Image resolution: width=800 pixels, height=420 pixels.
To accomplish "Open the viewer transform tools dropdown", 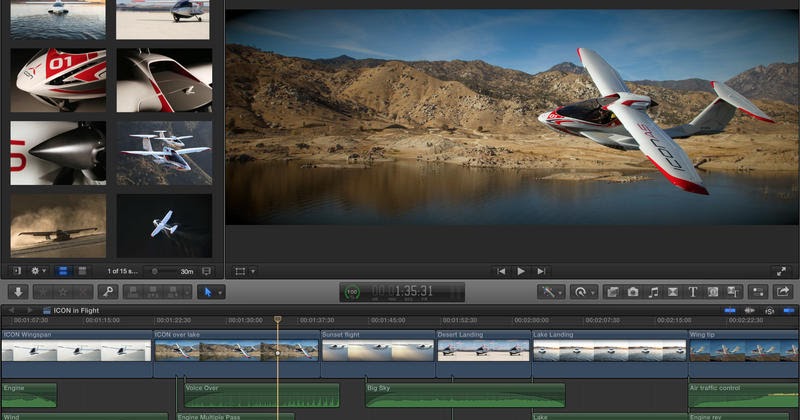I will click(245, 271).
